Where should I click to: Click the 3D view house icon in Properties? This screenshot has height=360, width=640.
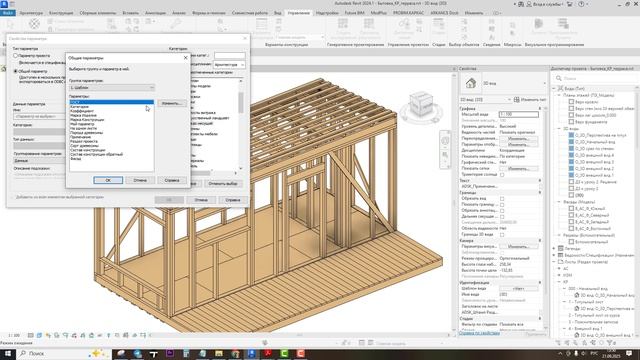(471, 83)
